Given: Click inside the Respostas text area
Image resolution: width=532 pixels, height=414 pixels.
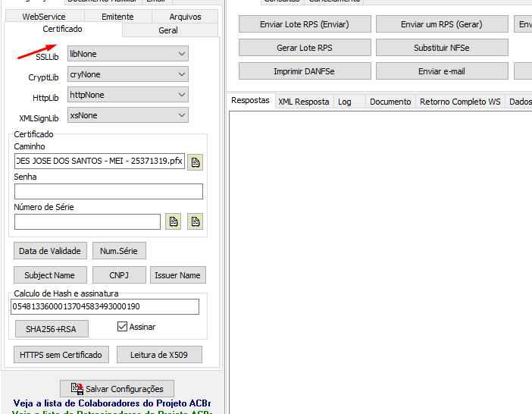Looking at the screenshot, I should coord(380,262).
